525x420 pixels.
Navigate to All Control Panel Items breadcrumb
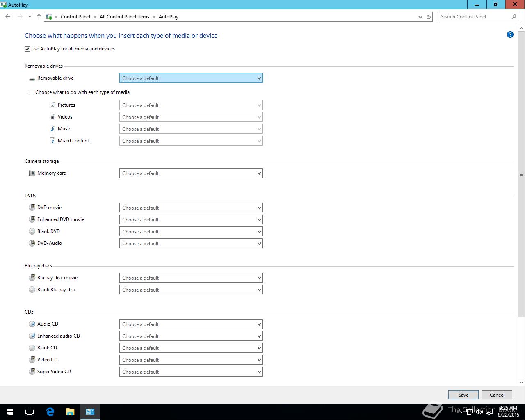pos(124,17)
